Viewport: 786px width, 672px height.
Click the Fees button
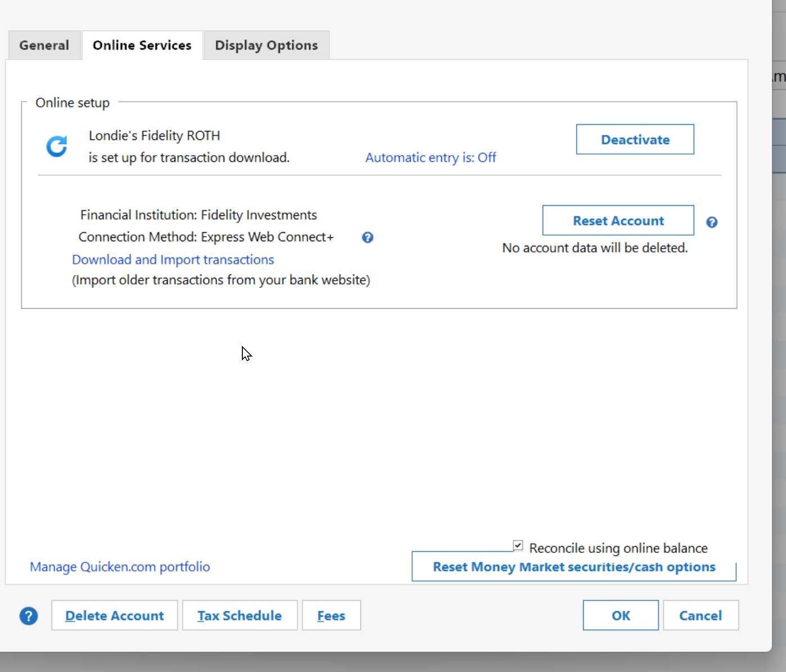(x=331, y=615)
